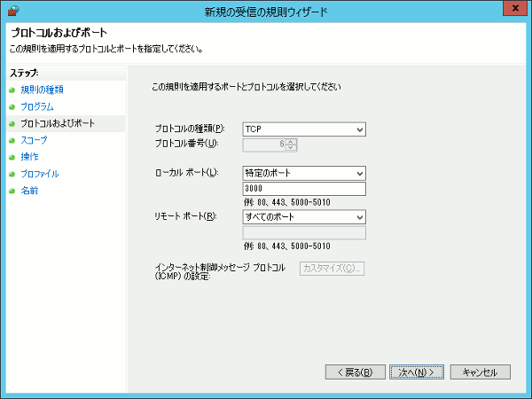Click the プロトコルの種類(P) label
Image resolution: width=532 pixels, height=399 pixels.
tap(190, 129)
